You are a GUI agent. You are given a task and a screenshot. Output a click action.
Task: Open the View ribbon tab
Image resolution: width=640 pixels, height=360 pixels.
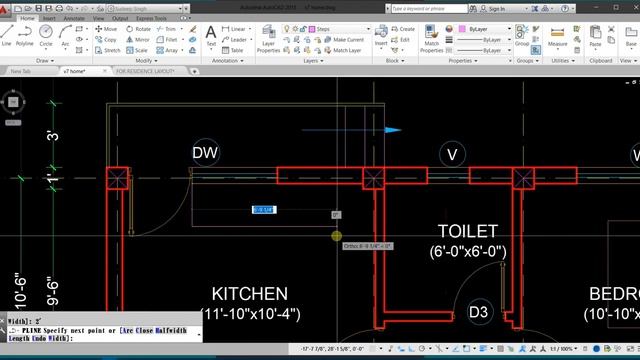point(98,18)
